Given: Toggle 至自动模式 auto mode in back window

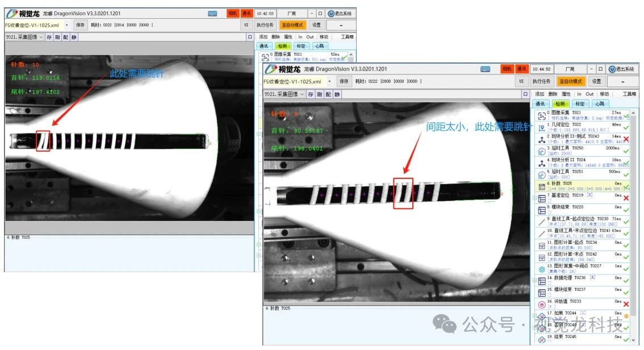Looking at the screenshot, I should [x=292, y=25].
